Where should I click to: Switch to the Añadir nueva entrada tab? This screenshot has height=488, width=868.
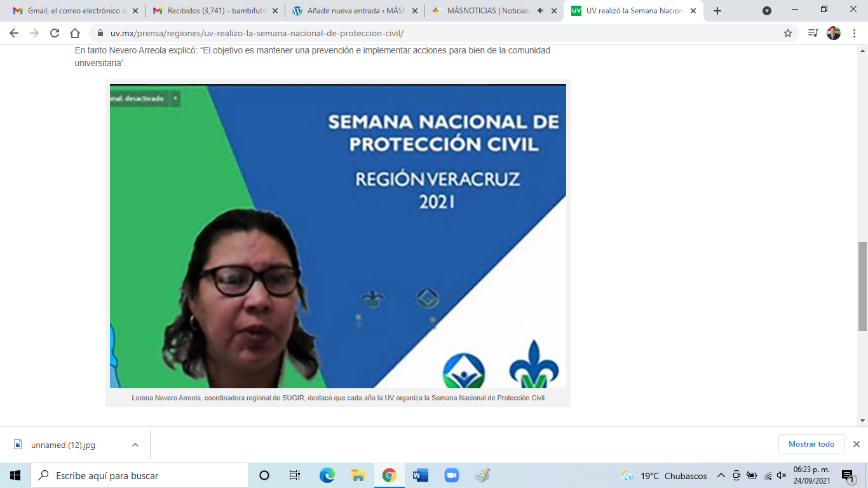click(353, 11)
